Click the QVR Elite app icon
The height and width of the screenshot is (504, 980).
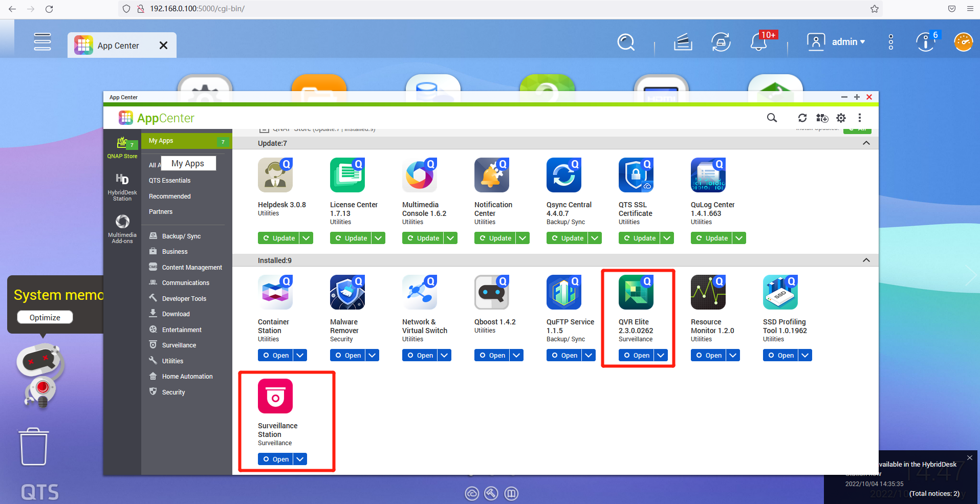tap(636, 292)
